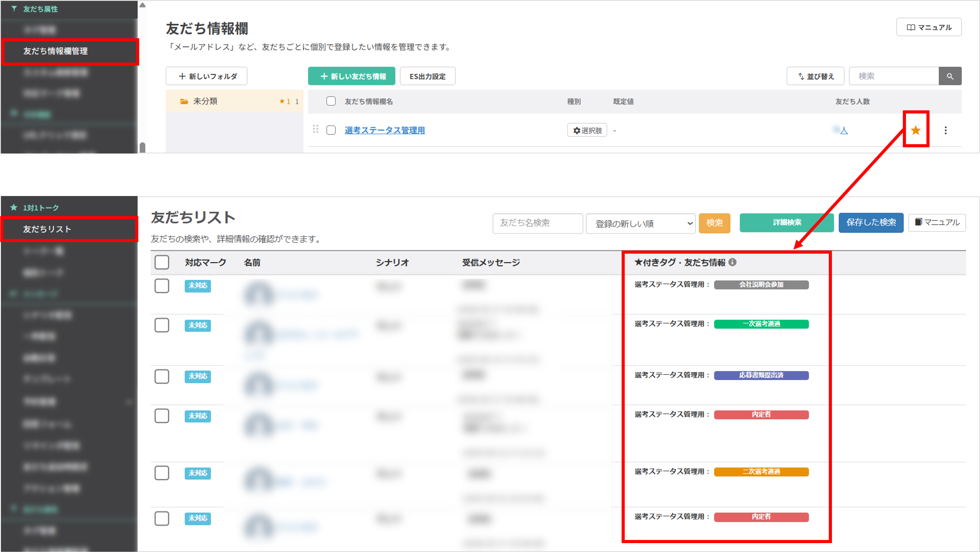
Task: Click the sidebar scroll-up arrow
Action: [x=142, y=5]
